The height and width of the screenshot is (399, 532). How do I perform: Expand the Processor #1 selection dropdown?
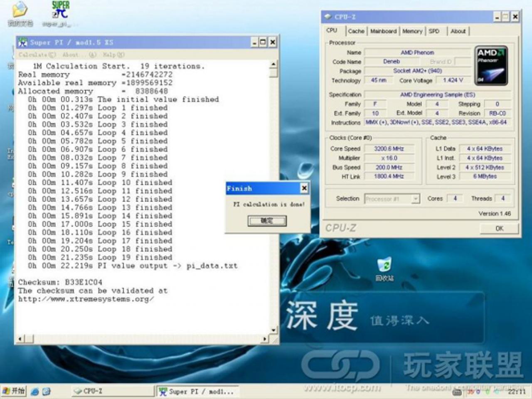(415, 199)
